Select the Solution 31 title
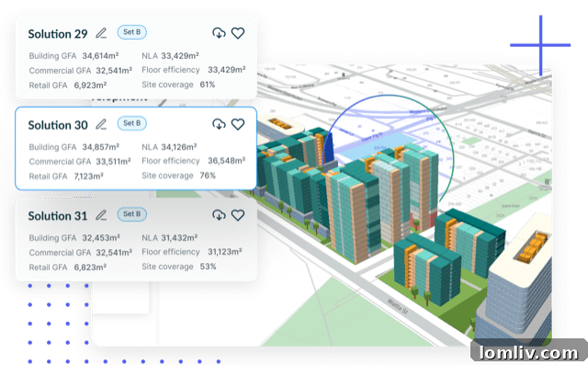The height and width of the screenshot is (365, 588). [x=58, y=216]
